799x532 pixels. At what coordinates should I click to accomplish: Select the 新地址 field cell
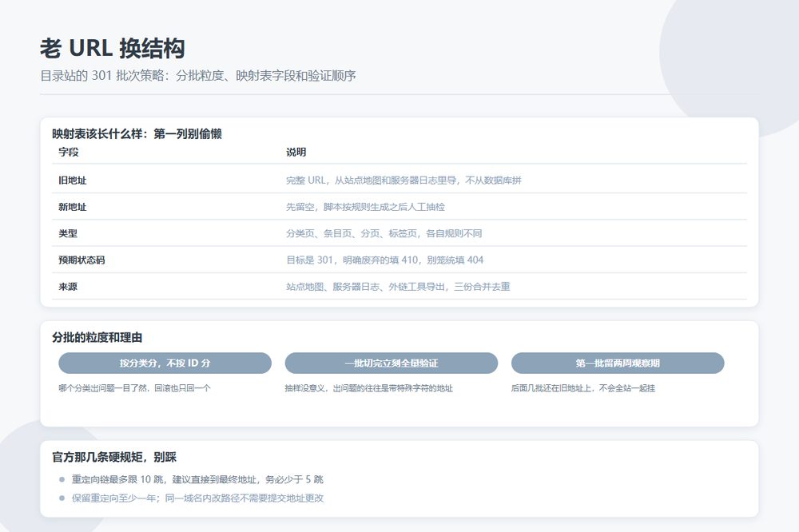(73, 207)
